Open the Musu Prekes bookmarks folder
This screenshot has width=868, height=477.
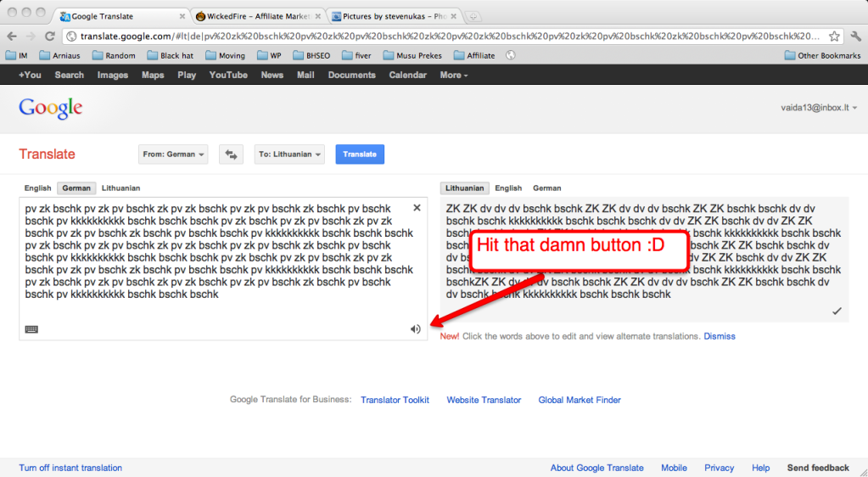412,55
